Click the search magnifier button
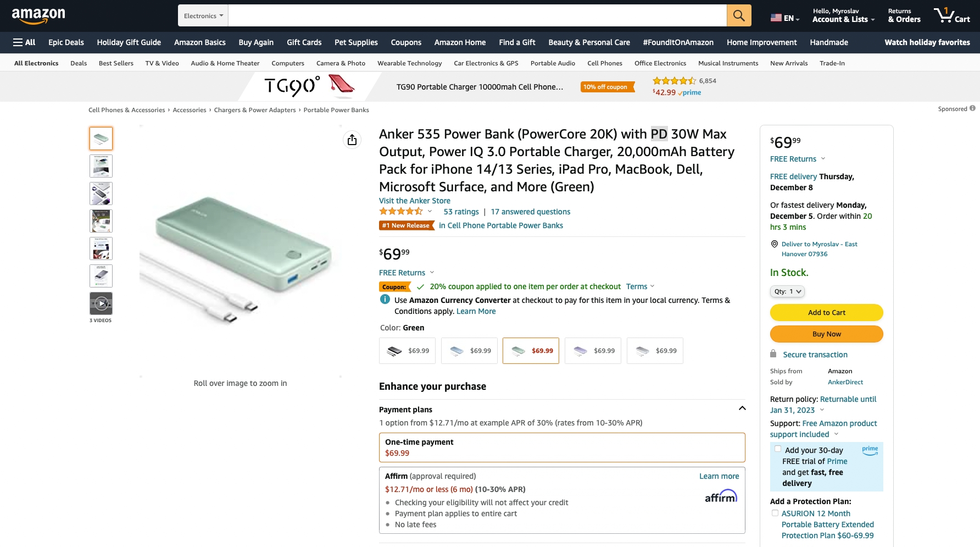980x547 pixels. (739, 15)
